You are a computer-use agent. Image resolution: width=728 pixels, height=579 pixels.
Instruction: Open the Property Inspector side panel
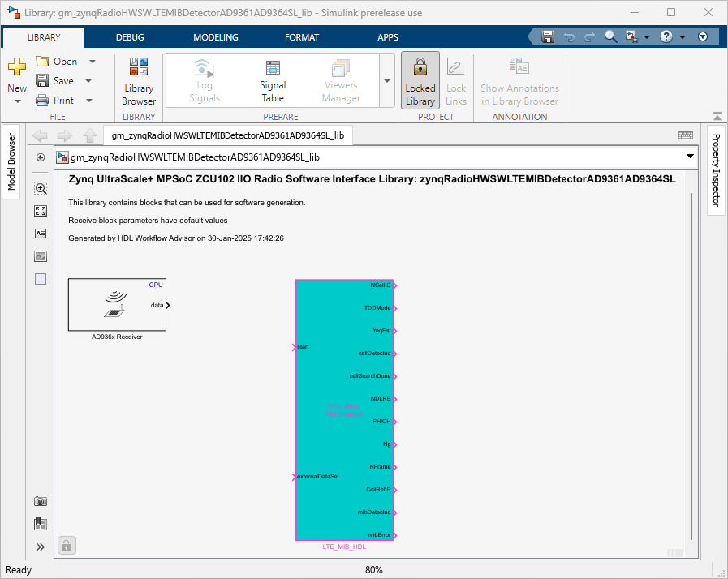tap(716, 169)
